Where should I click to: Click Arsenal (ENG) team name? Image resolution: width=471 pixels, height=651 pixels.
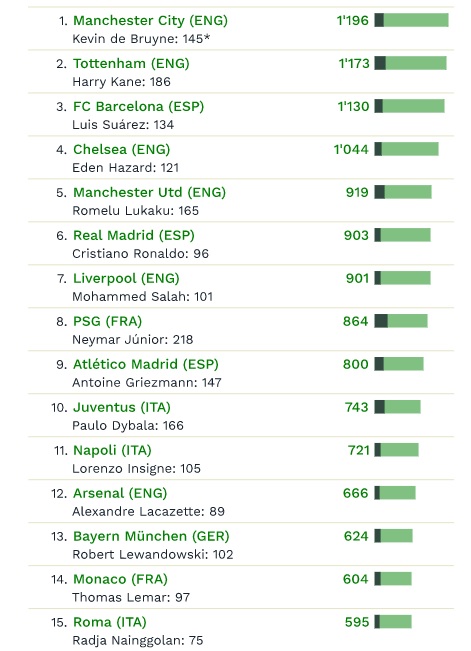(120, 493)
